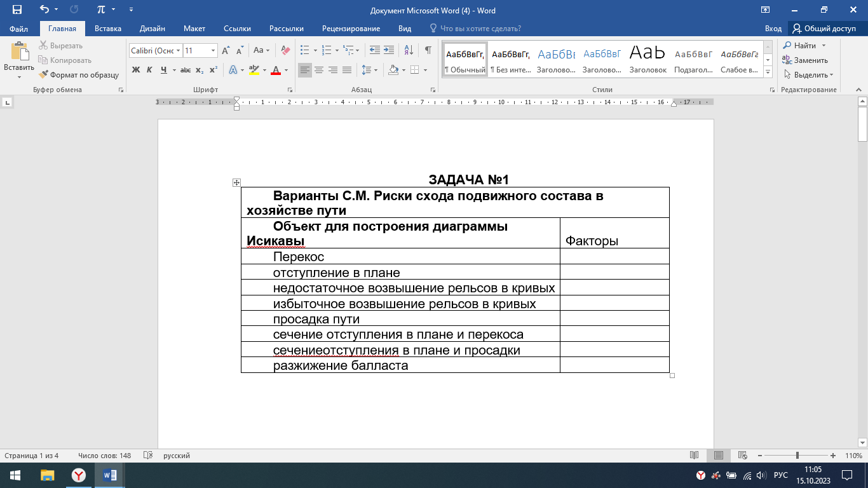This screenshot has width=868, height=488.
Task: Click the Clear Formatting eraser icon
Action: tap(285, 50)
